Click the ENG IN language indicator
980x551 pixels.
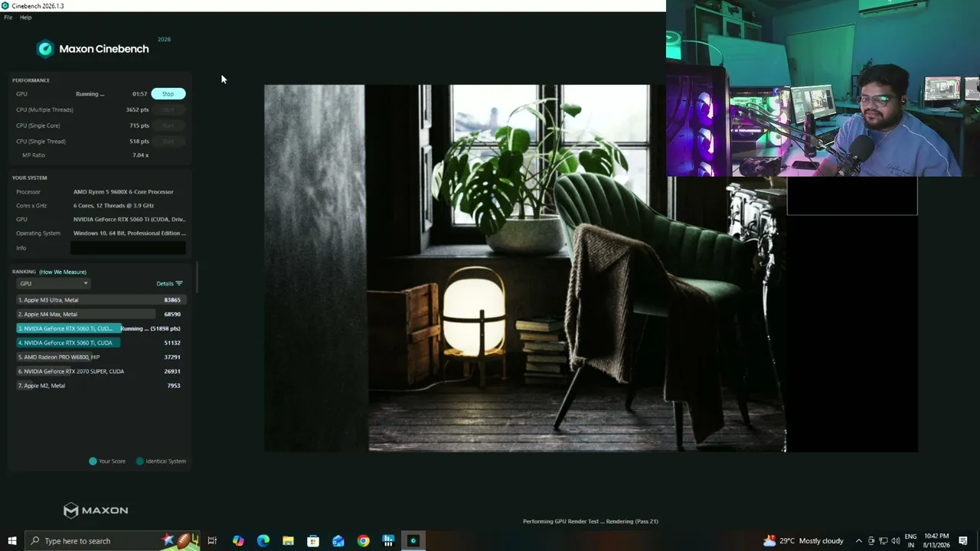tap(911, 541)
